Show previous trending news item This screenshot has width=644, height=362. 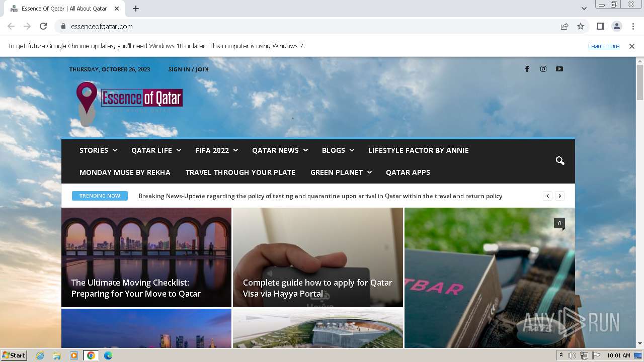pyautogui.click(x=548, y=196)
